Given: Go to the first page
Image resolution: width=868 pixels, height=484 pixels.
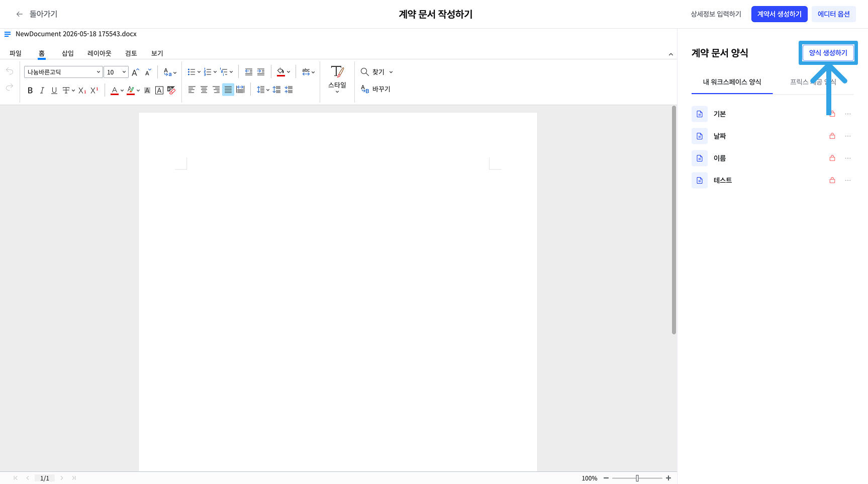Looking at the screenshot, I should [16, 478].
